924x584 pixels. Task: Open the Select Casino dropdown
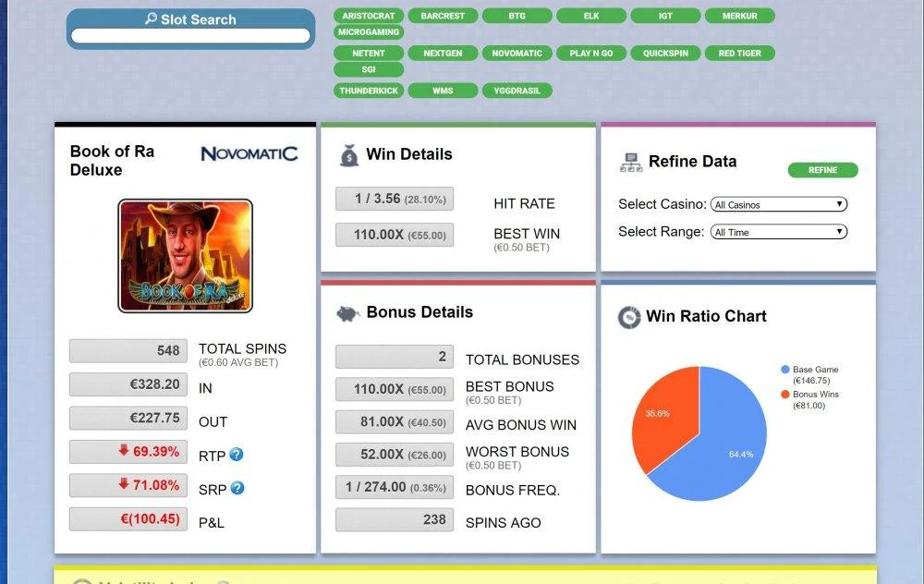[778, 204]
